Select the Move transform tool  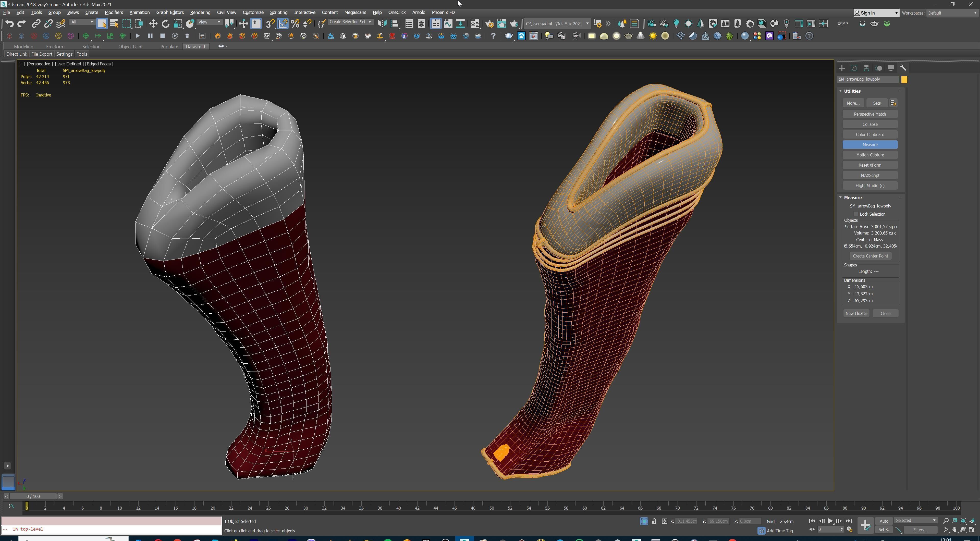coord(153,23)
